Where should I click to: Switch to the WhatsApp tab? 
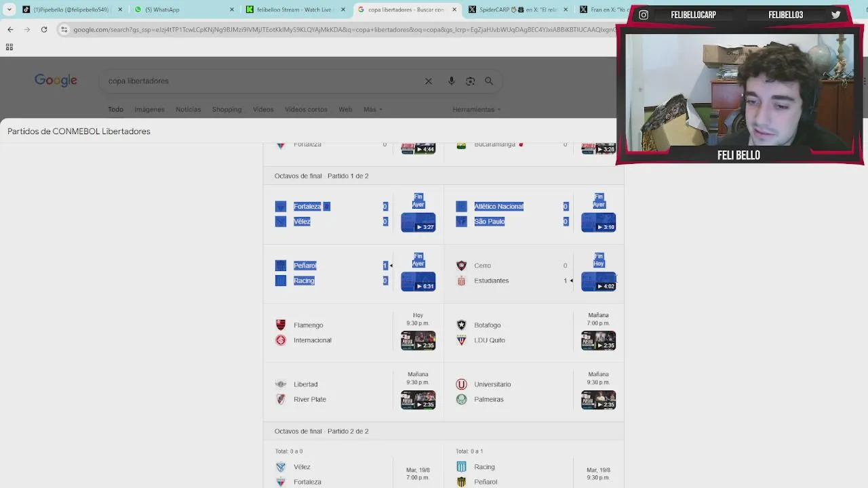click(183, 9)
